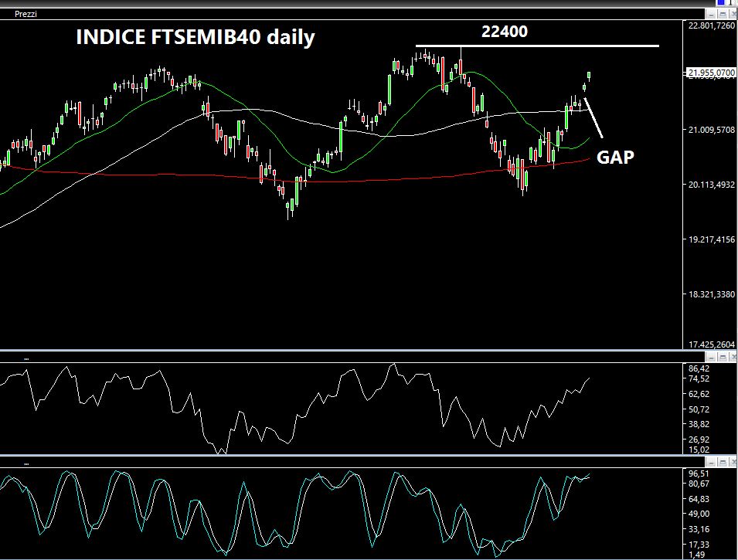
Task: Click the 18.321,3380 price axis value
Action: [711, 294]
